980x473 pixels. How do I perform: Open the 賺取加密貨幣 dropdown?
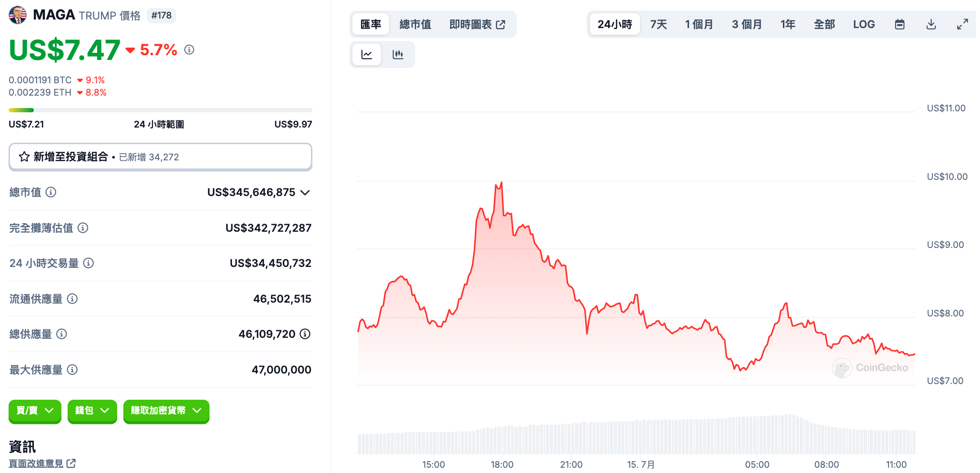[x=166, y=411]
